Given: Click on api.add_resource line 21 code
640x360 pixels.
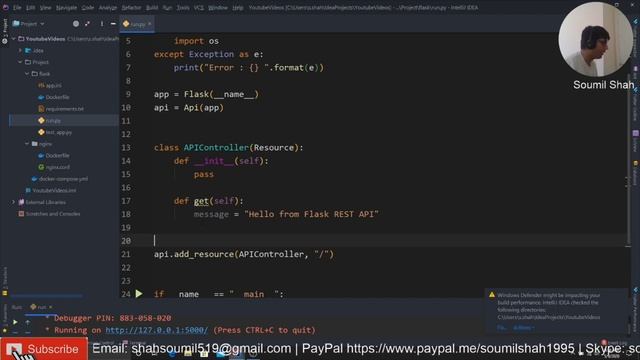Looking at the screenshot, I should pyautogui.click(x=244, y=254).
